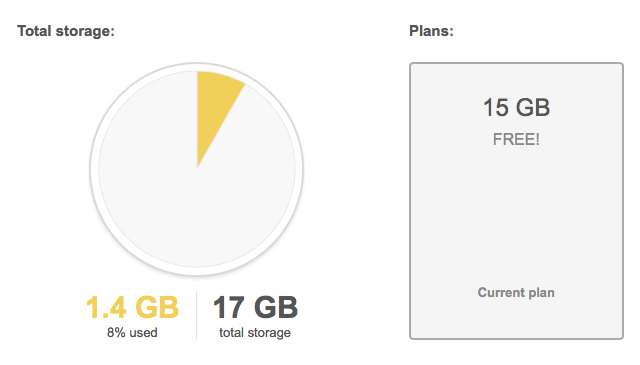Click the '1.4 GB' used amount
Viewport: 640px width, 365px height.
click(132, 307)
